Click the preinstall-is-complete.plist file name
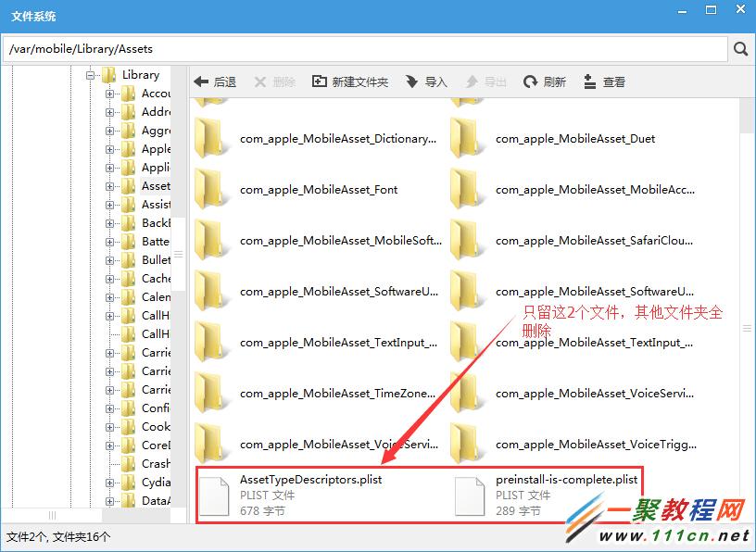Viewport: 756px width, 552px height. pos(566,480)
